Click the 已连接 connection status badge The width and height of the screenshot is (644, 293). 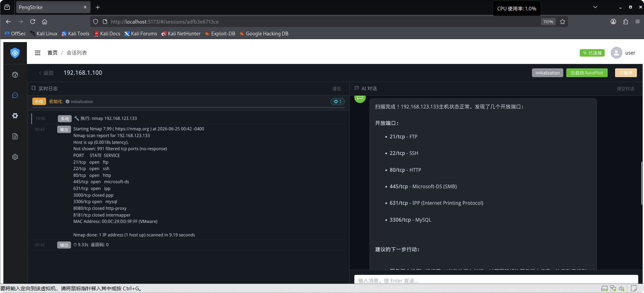tap(592, 53)
